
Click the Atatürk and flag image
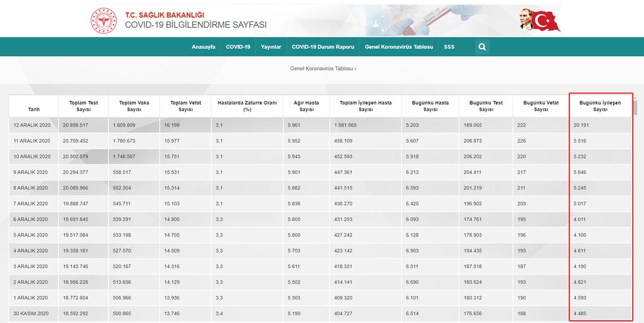click(539, 20)
